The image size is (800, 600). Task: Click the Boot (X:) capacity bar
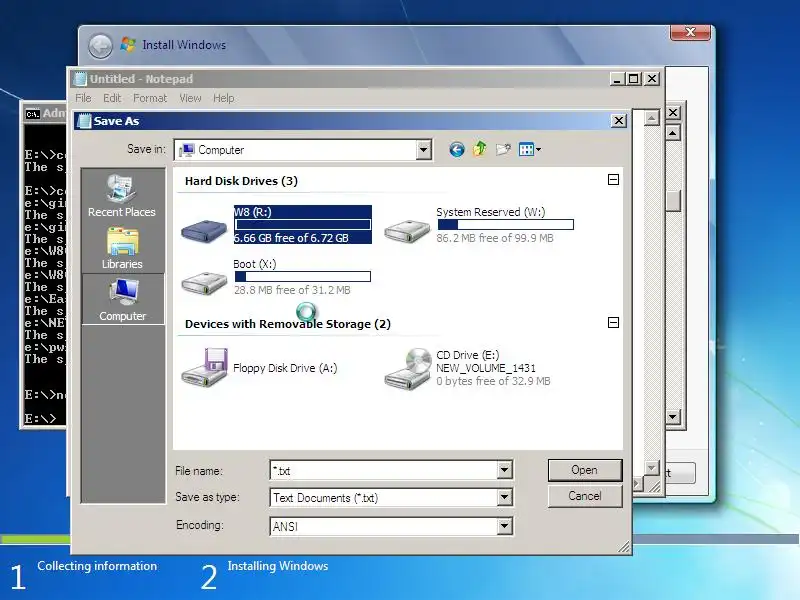click(303, 277)
